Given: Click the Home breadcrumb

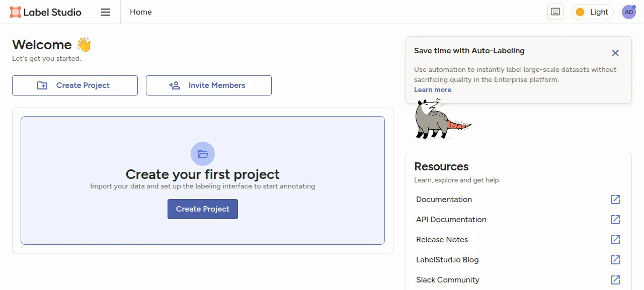Looking at the screenshot, I should [141, 12].
